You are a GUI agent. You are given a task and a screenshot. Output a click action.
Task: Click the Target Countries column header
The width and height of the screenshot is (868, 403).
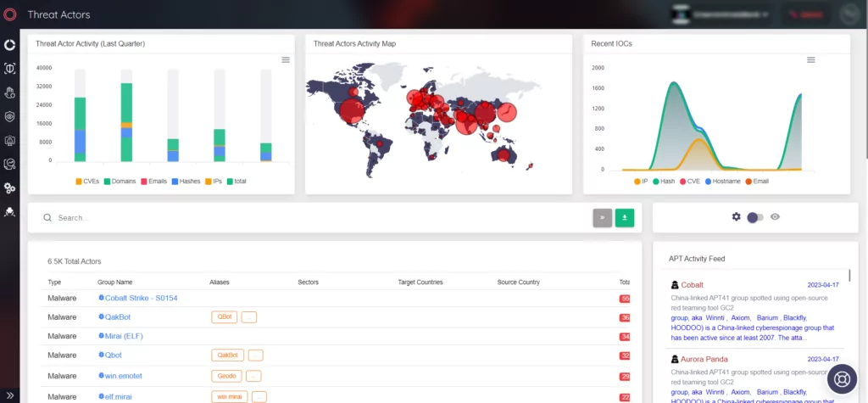[x=420, y=283]
